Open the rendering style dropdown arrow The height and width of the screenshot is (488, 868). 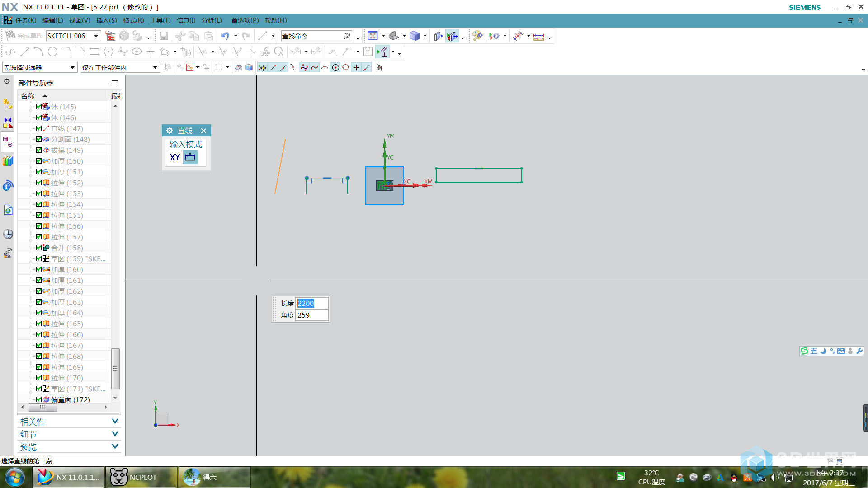point(425,36)
